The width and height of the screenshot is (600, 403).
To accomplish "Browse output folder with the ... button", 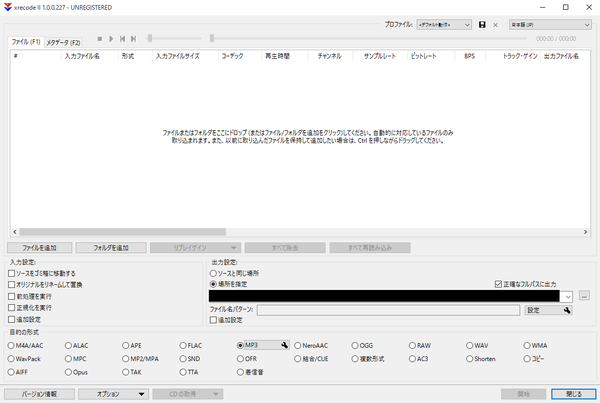I will point(584,295).
